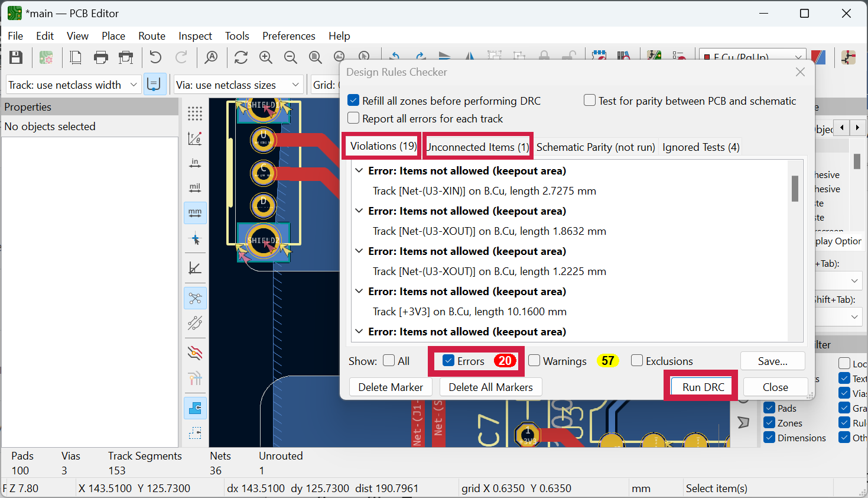The height and width of the screenshot is (498, 868).
Task: Switch units to millimeters
Action: (x=195, y=212)
